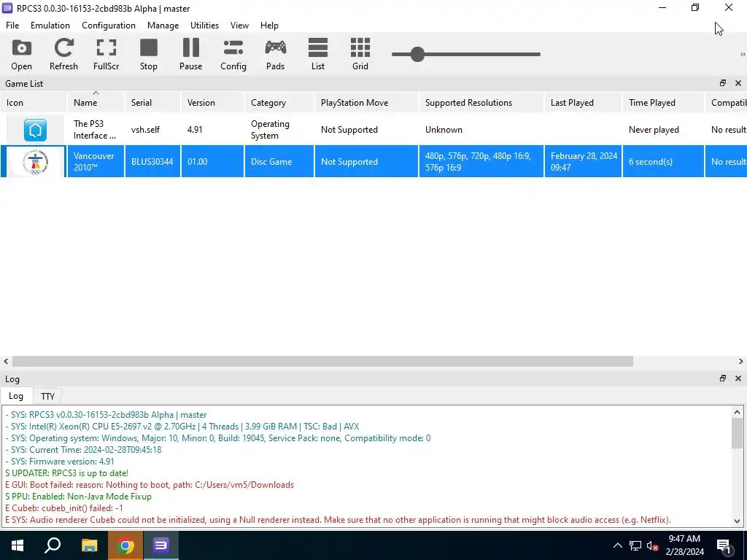This screenshot has height=560, width=747.
Task: Click RPCS3 taskbar icon
Action: (x=161, y=545)
